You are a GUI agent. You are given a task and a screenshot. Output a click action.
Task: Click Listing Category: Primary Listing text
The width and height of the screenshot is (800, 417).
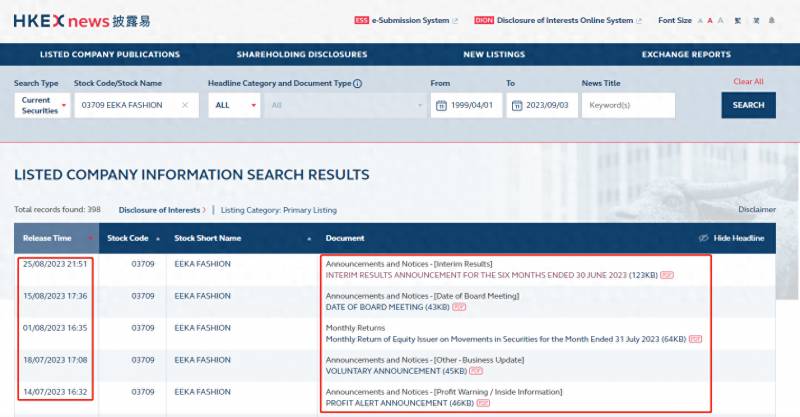click(279, 210)
